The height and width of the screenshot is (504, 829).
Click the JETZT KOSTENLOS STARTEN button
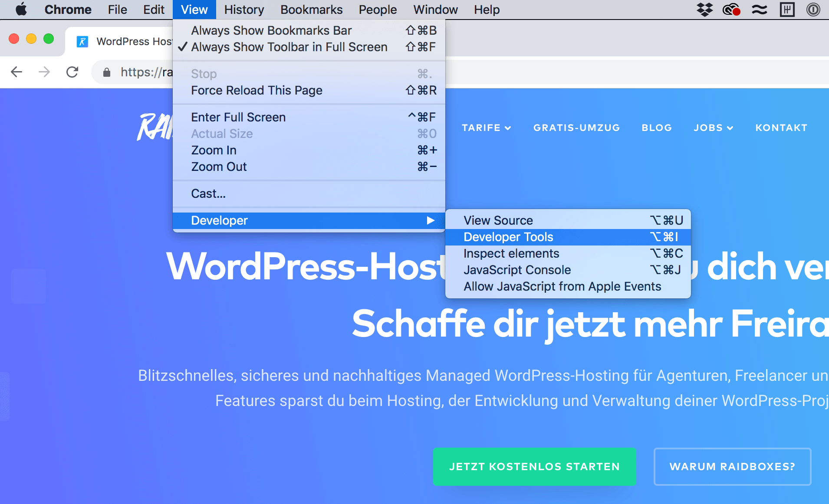[534, 466]
